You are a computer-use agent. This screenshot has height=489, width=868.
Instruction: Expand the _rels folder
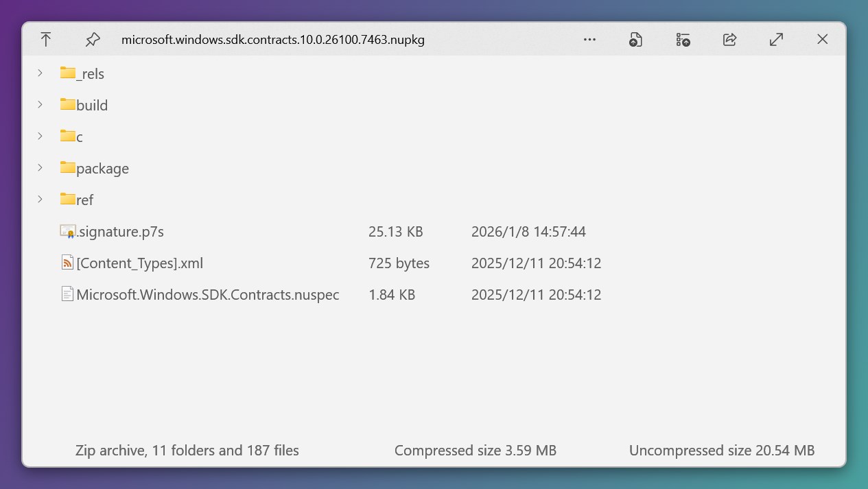click(x=40, y=73)
